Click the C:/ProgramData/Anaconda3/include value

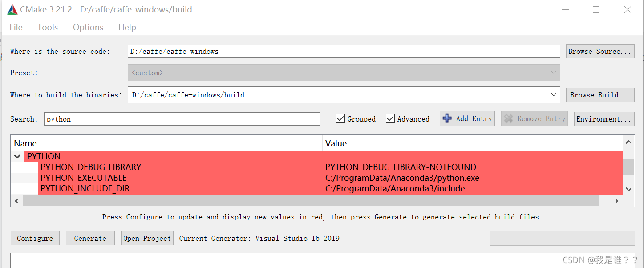[x=395, y=188]
